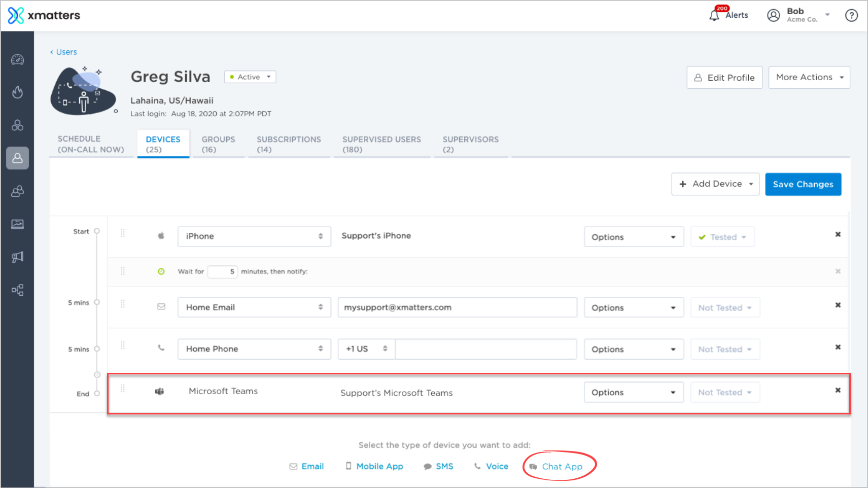
Task: Open the Bob user account icon
Action: [773, 15]
